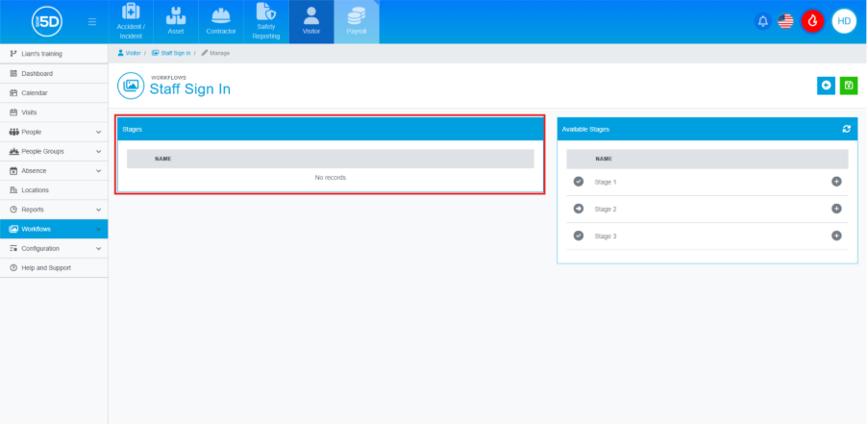The width and height of the screenshot is (868, 424).
Task: Add Stage 3 to workflow stages
Action: (836, 236)
